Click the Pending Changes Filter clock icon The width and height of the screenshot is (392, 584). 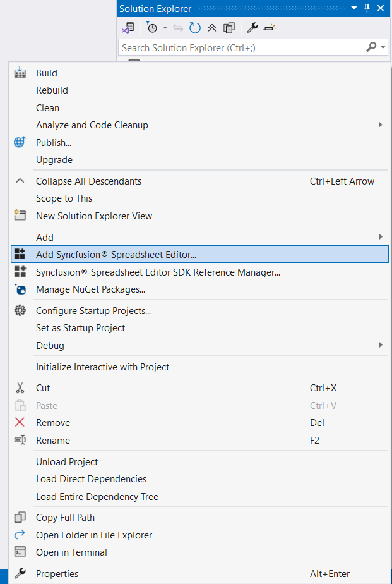point(151,27)
